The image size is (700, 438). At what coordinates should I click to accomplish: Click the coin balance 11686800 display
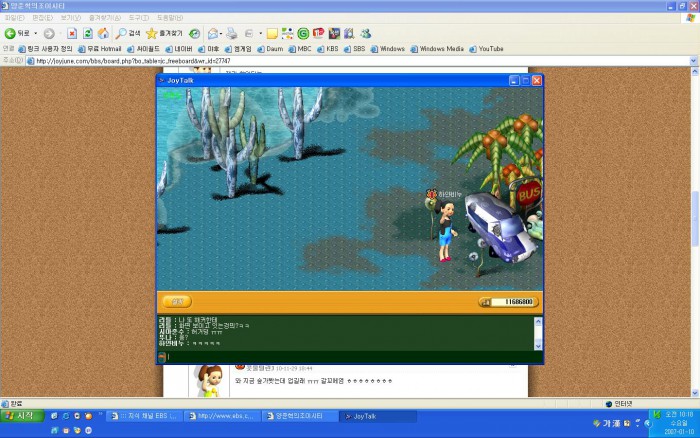[x=514, y=301]
